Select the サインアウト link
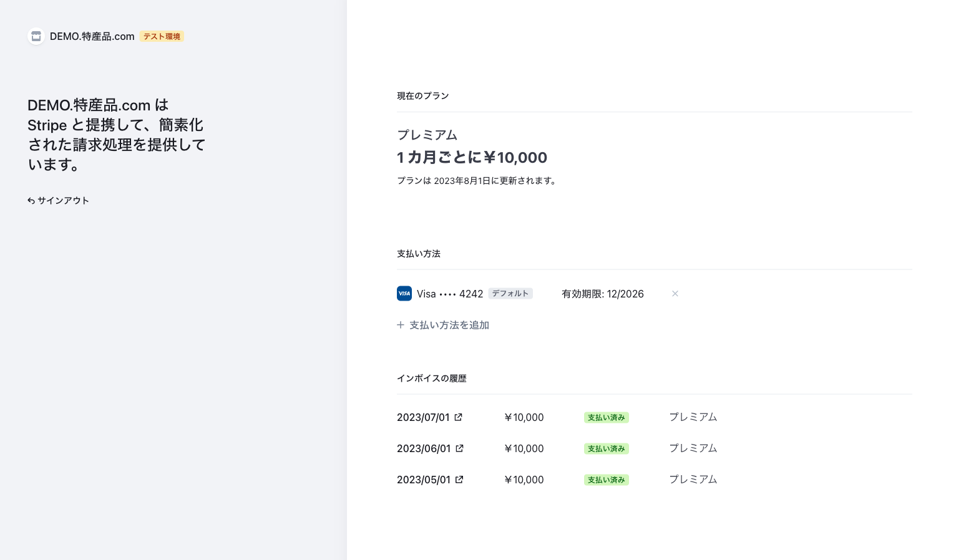This screenshot has width=956, height=560. 63,200
